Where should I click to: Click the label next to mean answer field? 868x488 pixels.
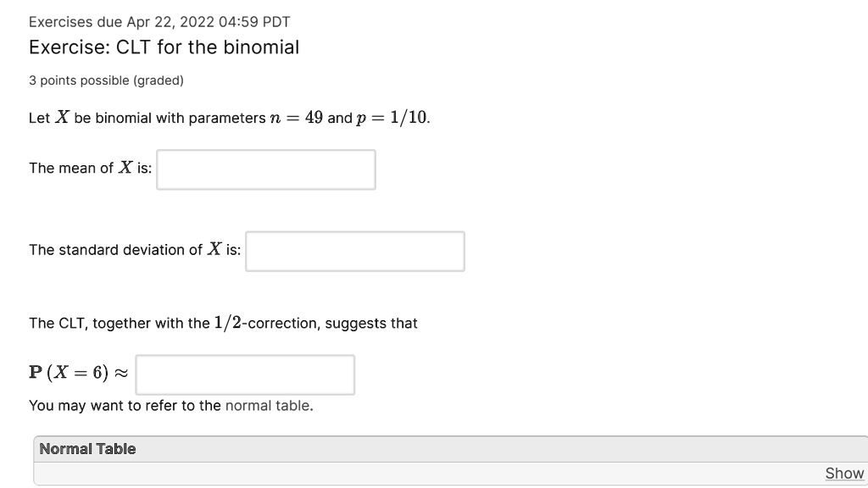89,168
